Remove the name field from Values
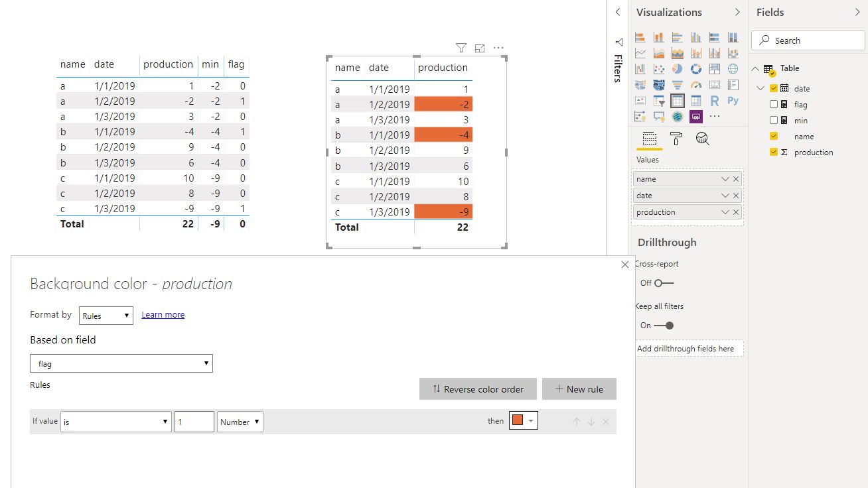Image resolution: width=868 pixels, height=488 pixels. 736,179
